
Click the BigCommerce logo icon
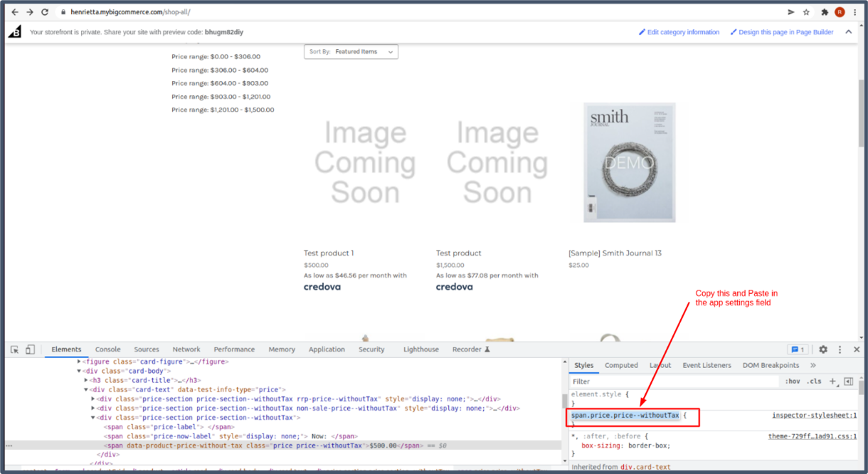pos(15,32)
